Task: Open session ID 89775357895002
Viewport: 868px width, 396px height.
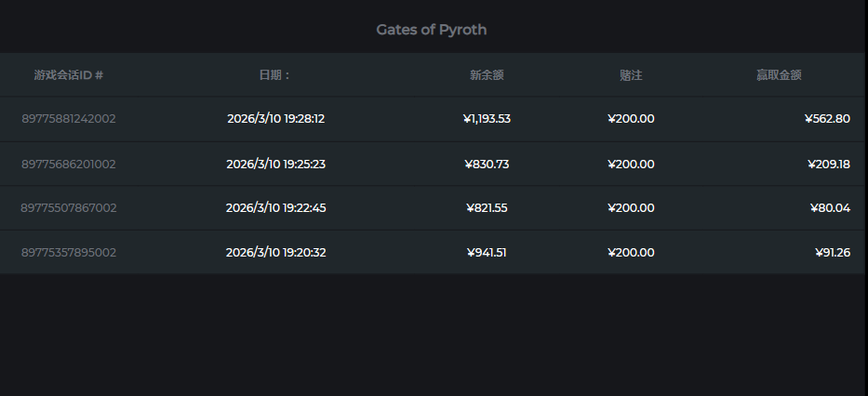Action: (x=69, y=253)
